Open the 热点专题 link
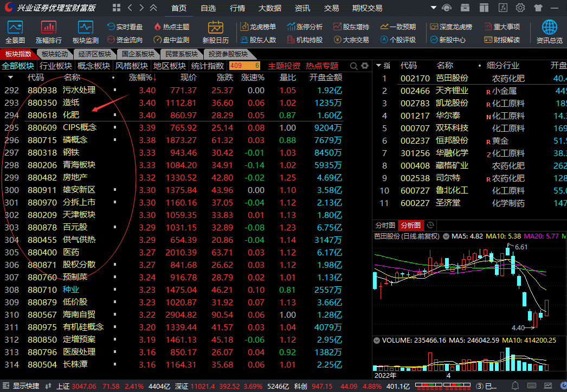Viewport: 567px width, 392px height. point(322,66)
